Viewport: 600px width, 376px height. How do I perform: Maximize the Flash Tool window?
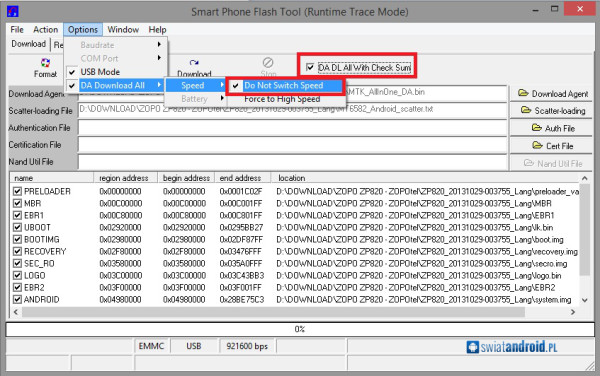pos(554,9)
